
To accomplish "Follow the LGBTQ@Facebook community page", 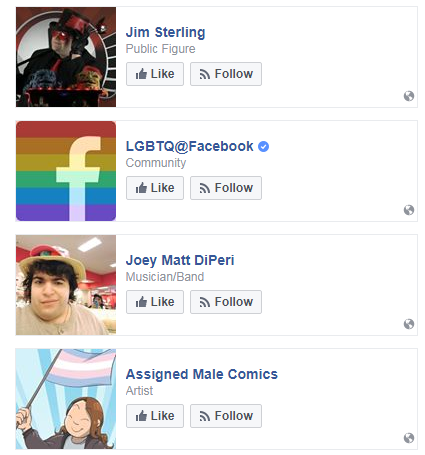I will pos(226,188).
